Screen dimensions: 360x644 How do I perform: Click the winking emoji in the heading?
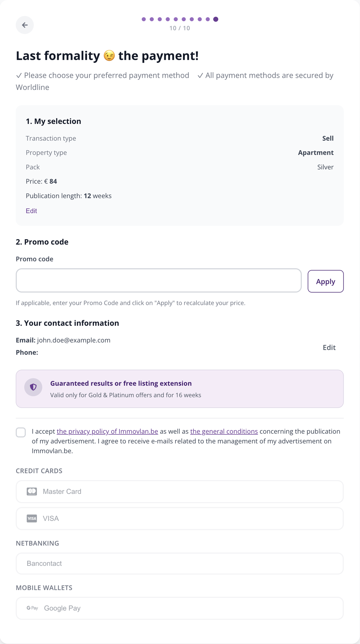click(109, 56)
